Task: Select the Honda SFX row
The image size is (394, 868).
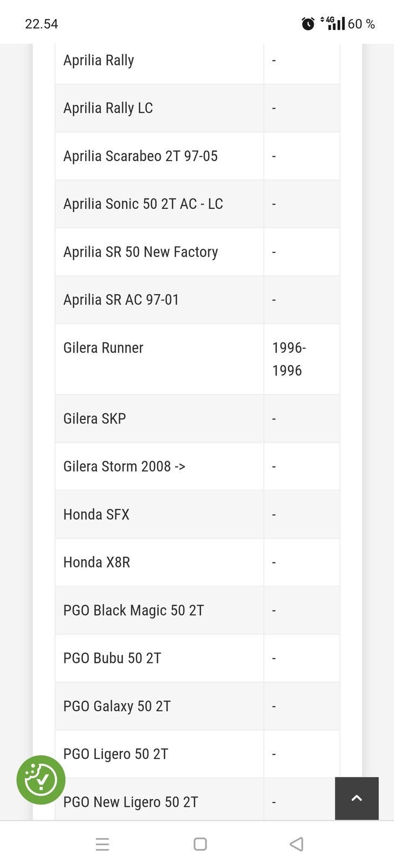Action: click(96, 514)
